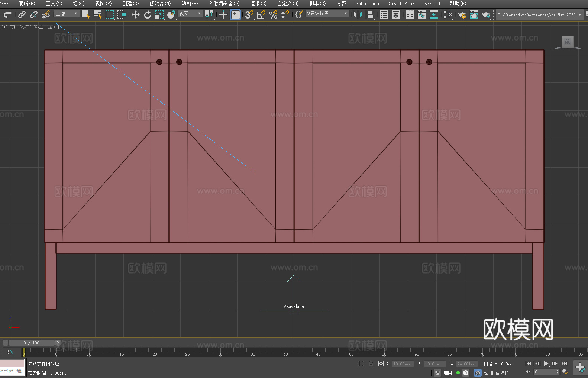Image resolution: width=588 pixels, height=378 pixels.
Task: Click the Rectangular Selection Region icon
Action: (110, 14)
